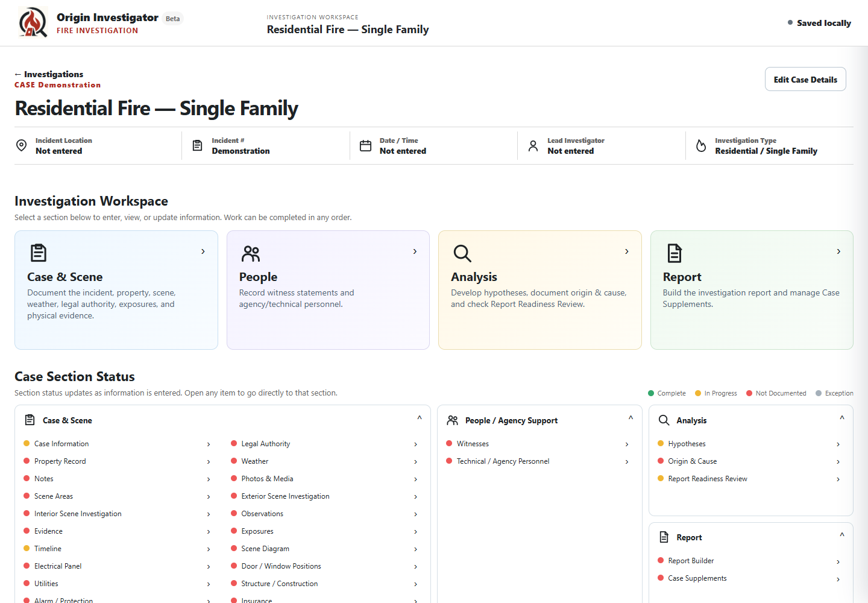Open the Electrical Panel section

coord(118,566)
